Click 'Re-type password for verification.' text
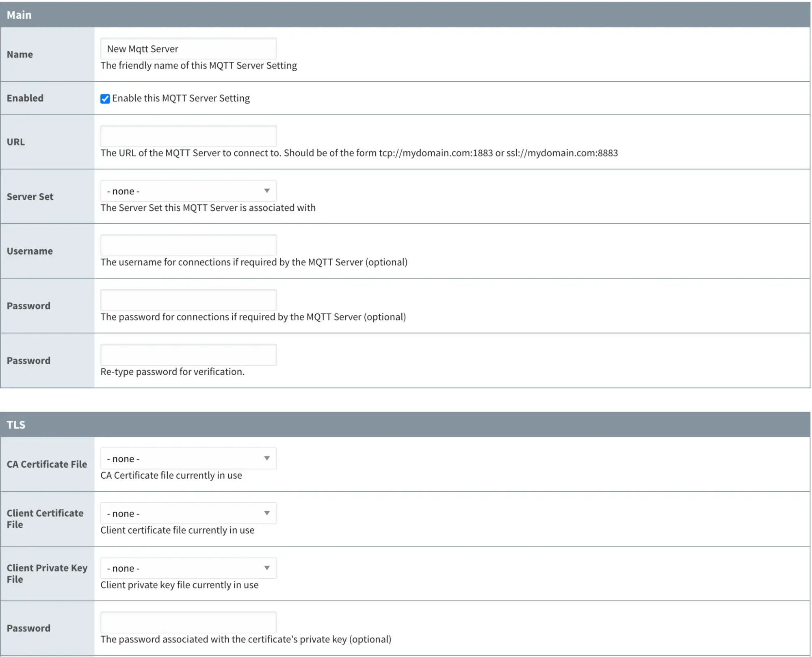The height and width of the screenshot is (657, 812). point(173,372)
